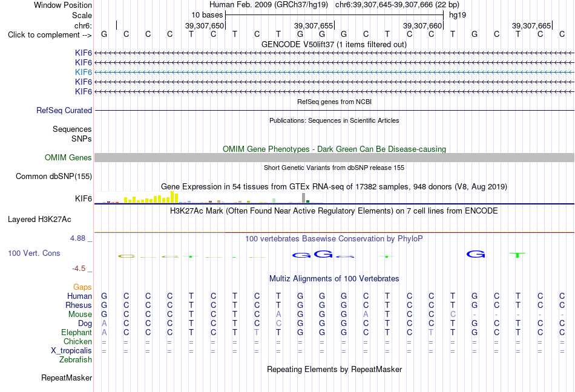Click the Common dbSNP(155) label
This screenshot has width=575, height=392.
53,176
